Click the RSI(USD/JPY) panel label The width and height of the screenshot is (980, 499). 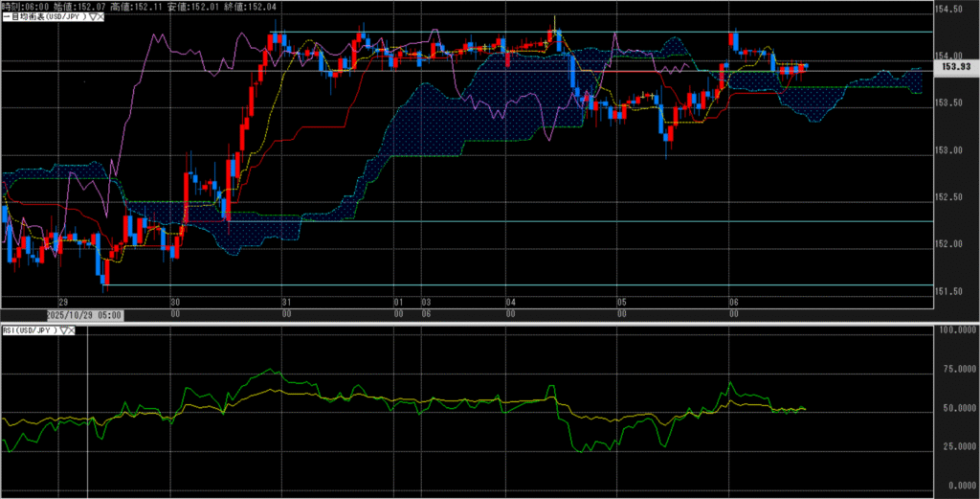click(30, 330)
